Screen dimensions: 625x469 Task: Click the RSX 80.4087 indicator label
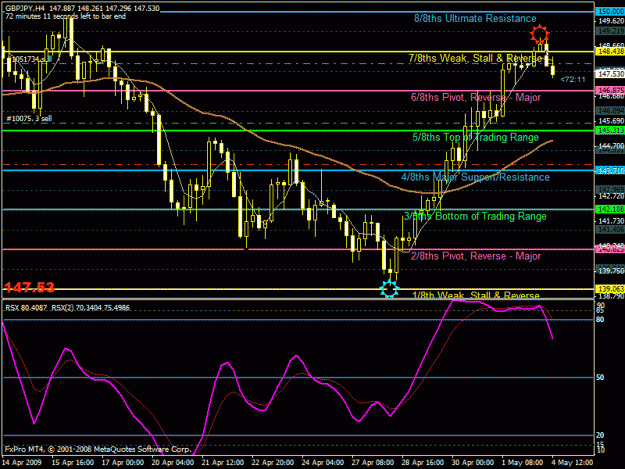tap(26, 308)
